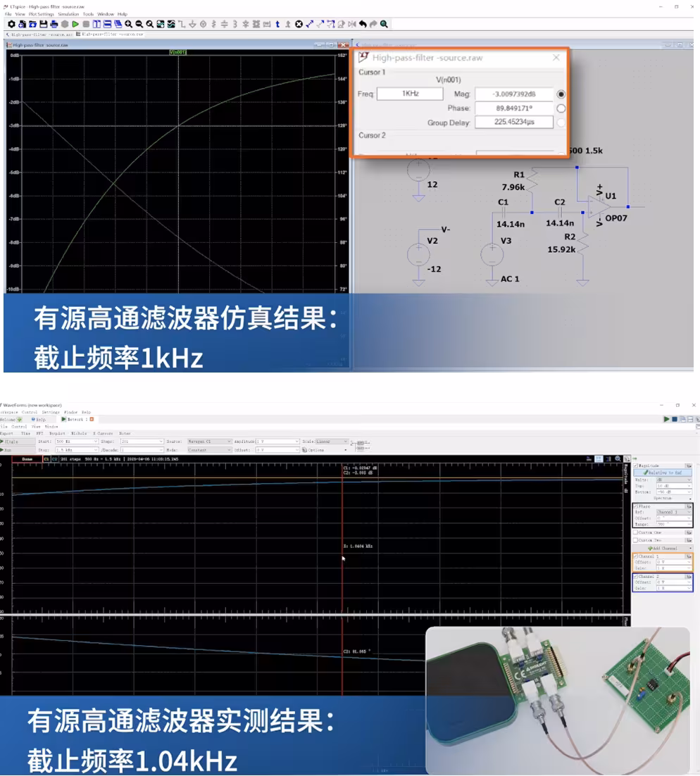Click blue Stop square at WaveForms top right
Image resolution: width=700 pixels, height=776 pixels.
point(675,419)
